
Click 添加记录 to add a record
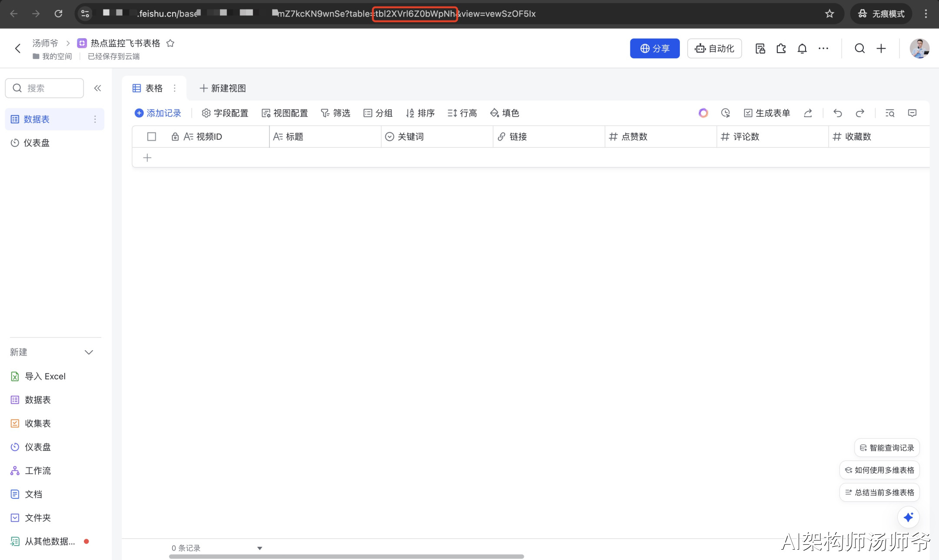(x=158, y=113)
